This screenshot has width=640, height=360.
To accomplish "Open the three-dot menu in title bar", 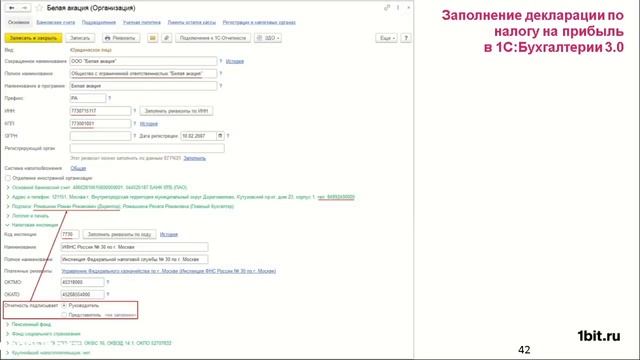I will tap(398, 8).
